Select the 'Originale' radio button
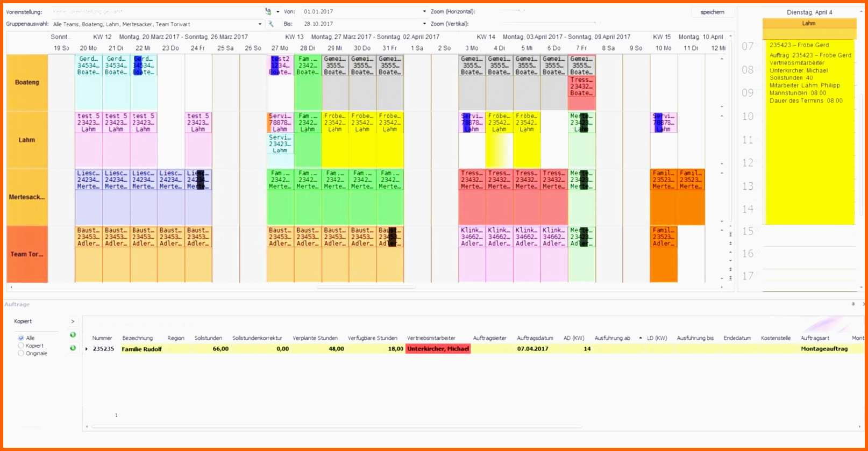This screenshot has width=868, height=451. click(x=21, y=353)
